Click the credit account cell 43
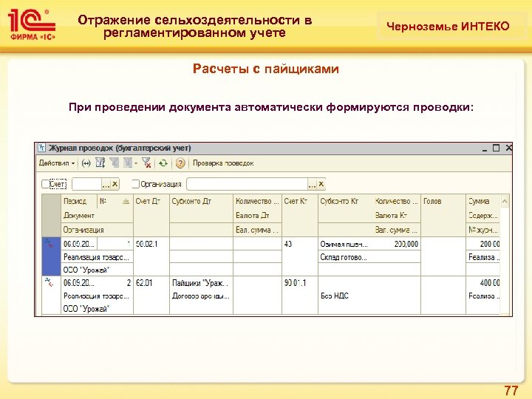The height and width of the screenshot is (399, 532). 299,244
